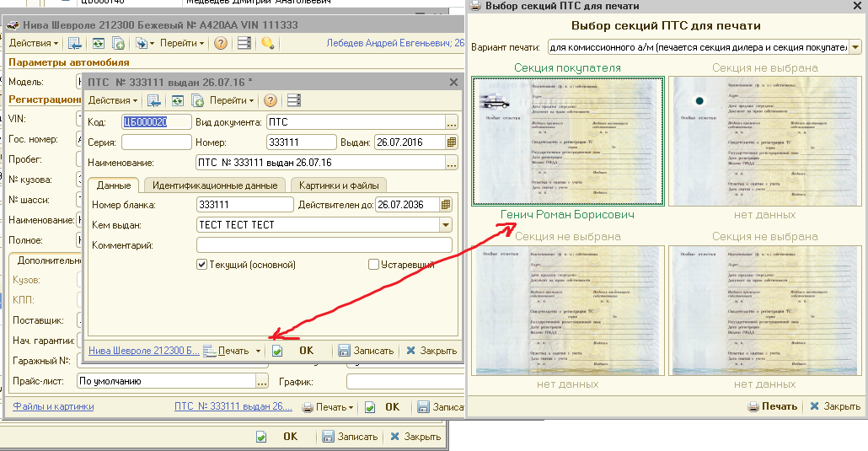868x451 pixels.
Task: Open Перейти menu in car window
Action: click(x=182, y=43)
